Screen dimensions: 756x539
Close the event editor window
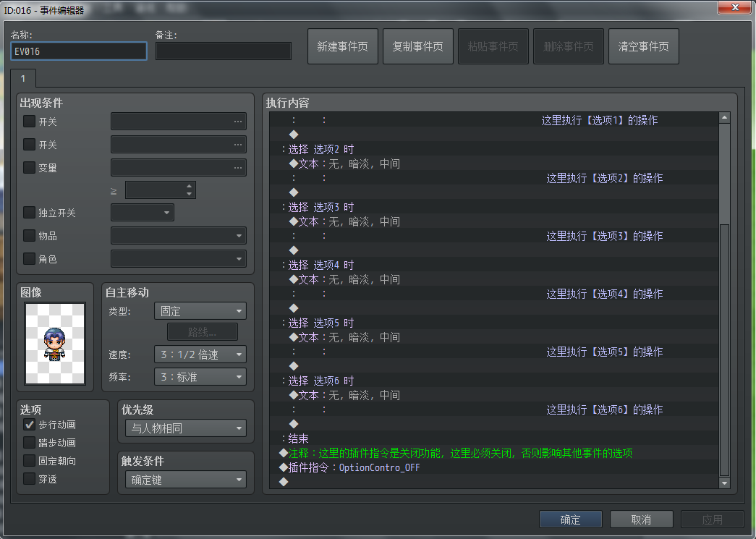tap(735, 7)
